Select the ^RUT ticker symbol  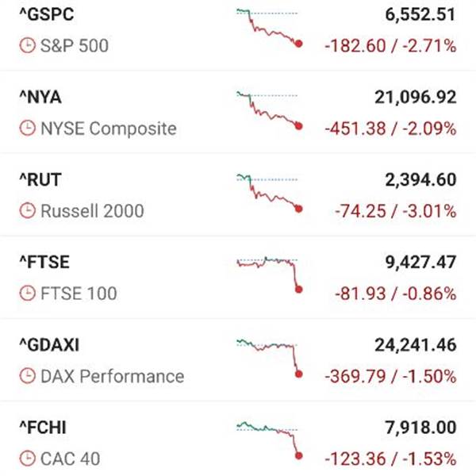click(40, 179)
